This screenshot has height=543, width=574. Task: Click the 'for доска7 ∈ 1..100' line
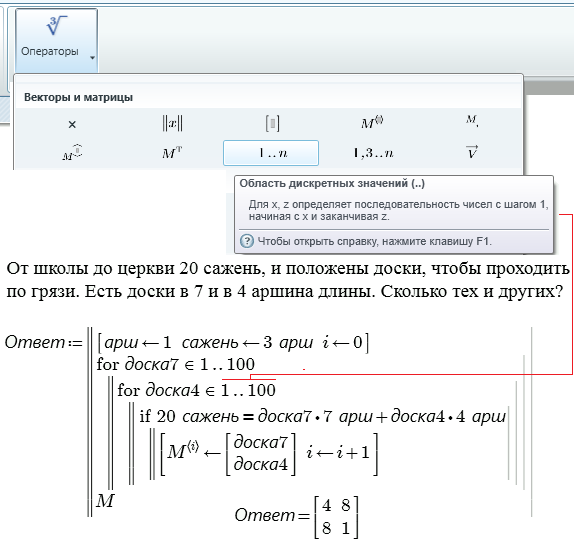coord(176,364)
